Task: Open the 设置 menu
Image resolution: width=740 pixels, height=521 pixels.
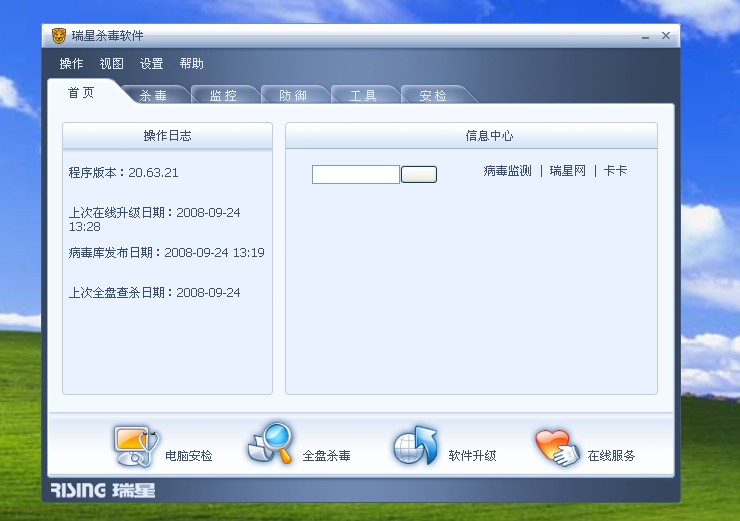Action: [151, 64]
